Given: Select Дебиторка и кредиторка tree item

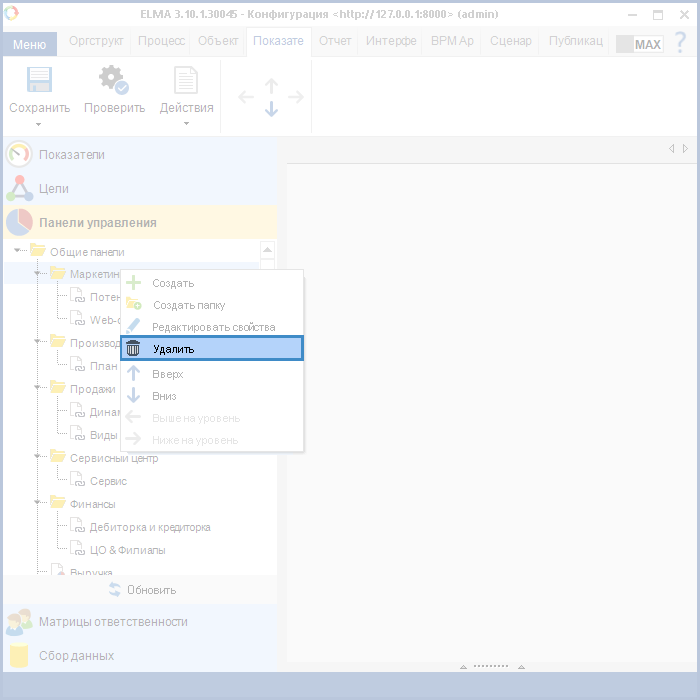Looking at the screenshot, I should [149, 527].
